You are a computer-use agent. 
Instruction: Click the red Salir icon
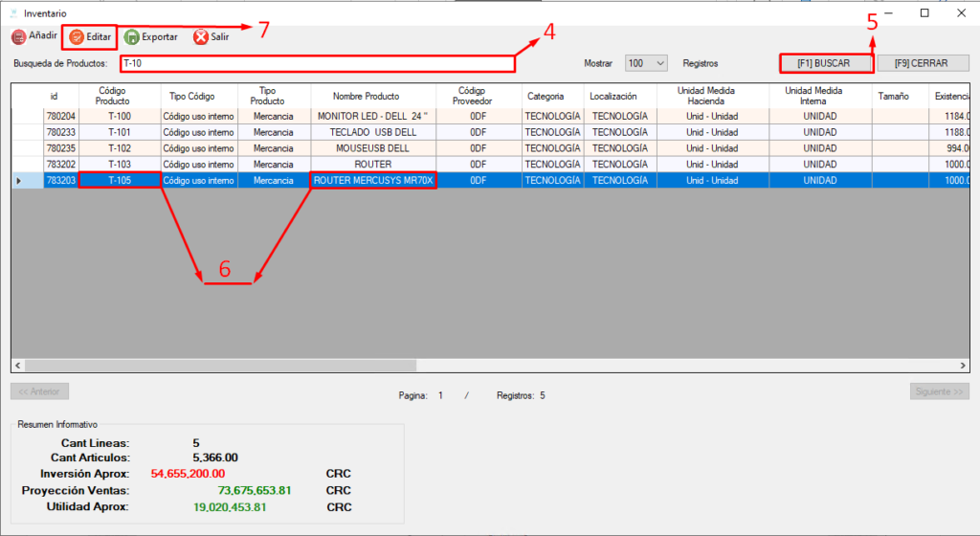click(200, 37)
